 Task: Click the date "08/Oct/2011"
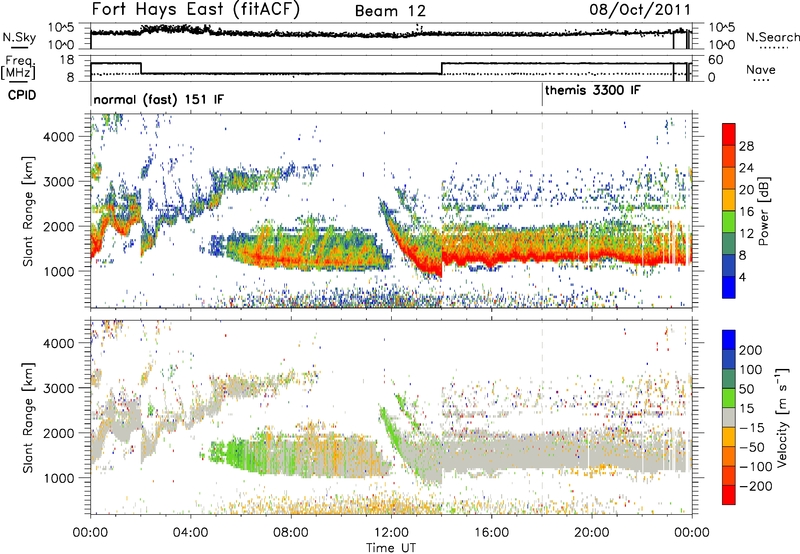pos(640,10)
